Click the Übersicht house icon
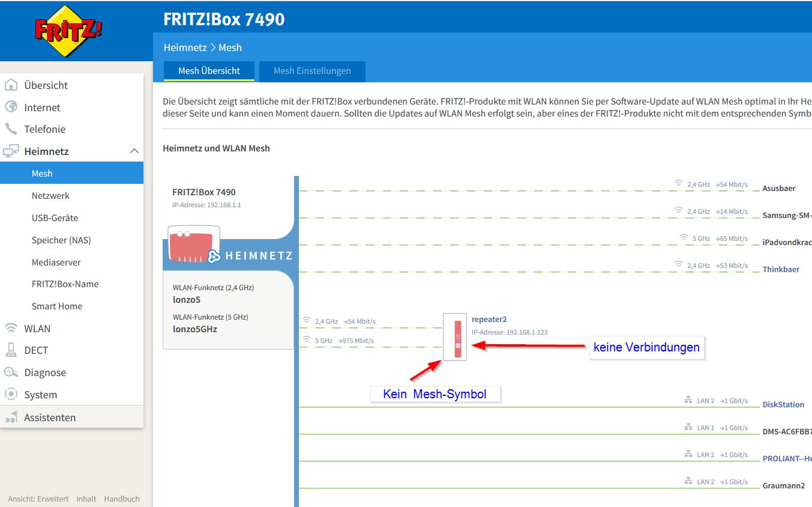The image size is (812, 507). click(11, 85)
